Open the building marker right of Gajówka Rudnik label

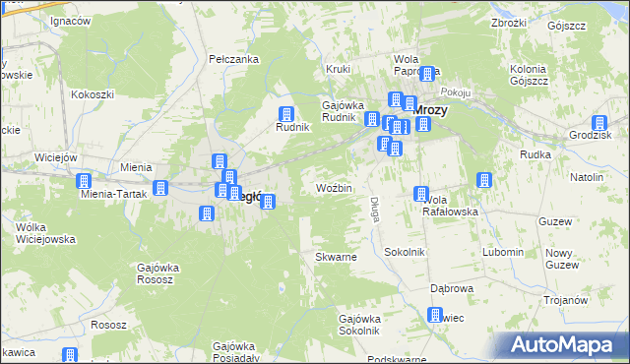pos(372,119)
